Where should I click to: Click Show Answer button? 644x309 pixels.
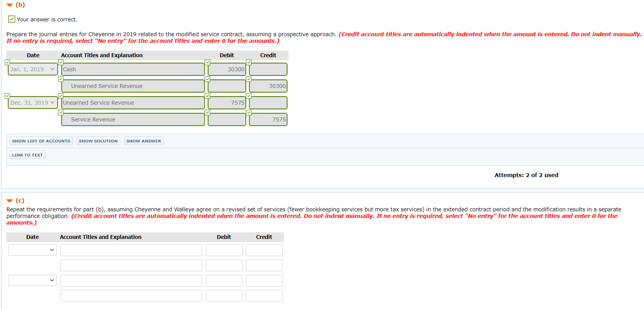[x=143, y=141]
